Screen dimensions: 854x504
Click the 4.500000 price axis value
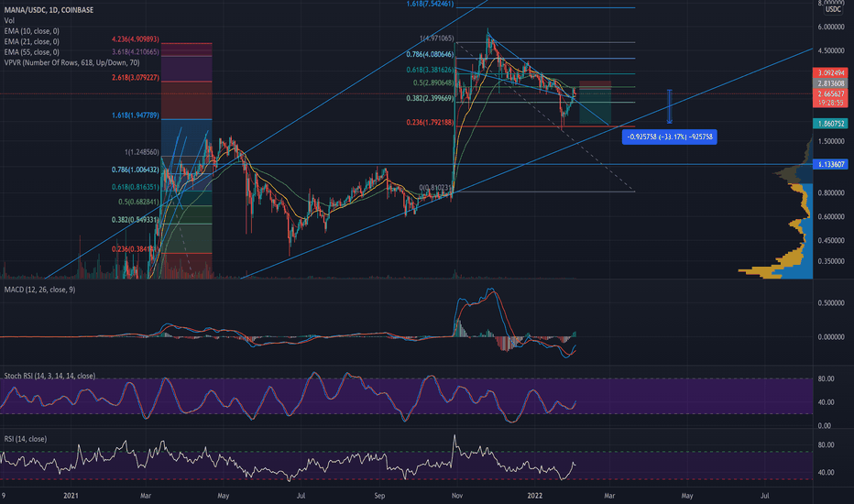click(831, 50)
